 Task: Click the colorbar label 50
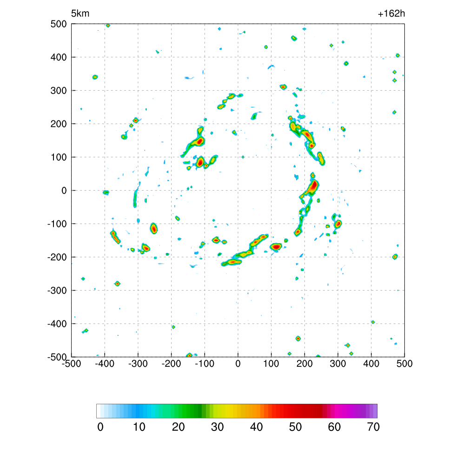point(295,427)
